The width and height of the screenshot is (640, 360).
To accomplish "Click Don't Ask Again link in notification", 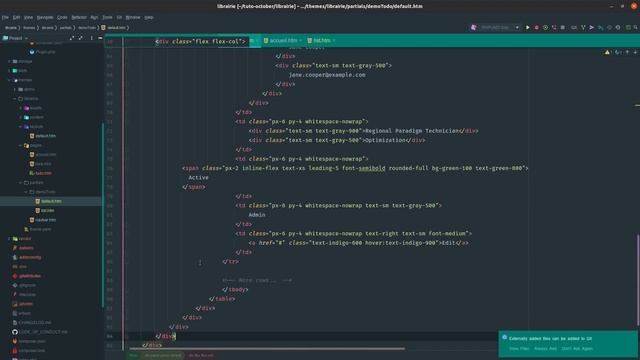I will click(x=577, y=349).
